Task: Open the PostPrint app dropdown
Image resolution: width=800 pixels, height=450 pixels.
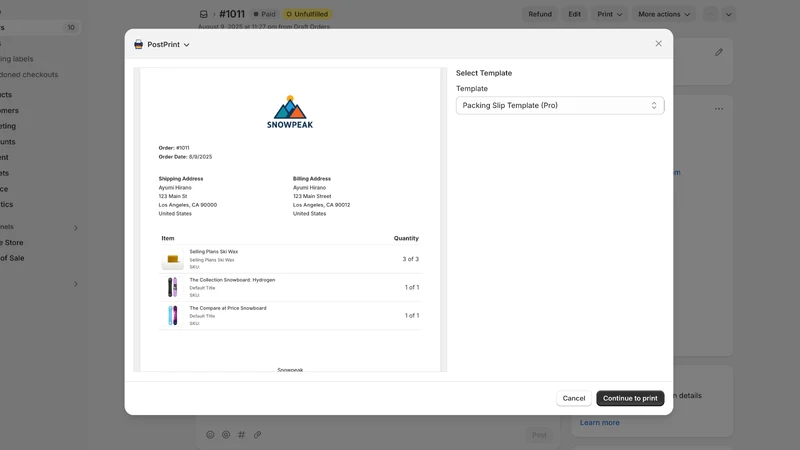Action: (168, 44)
